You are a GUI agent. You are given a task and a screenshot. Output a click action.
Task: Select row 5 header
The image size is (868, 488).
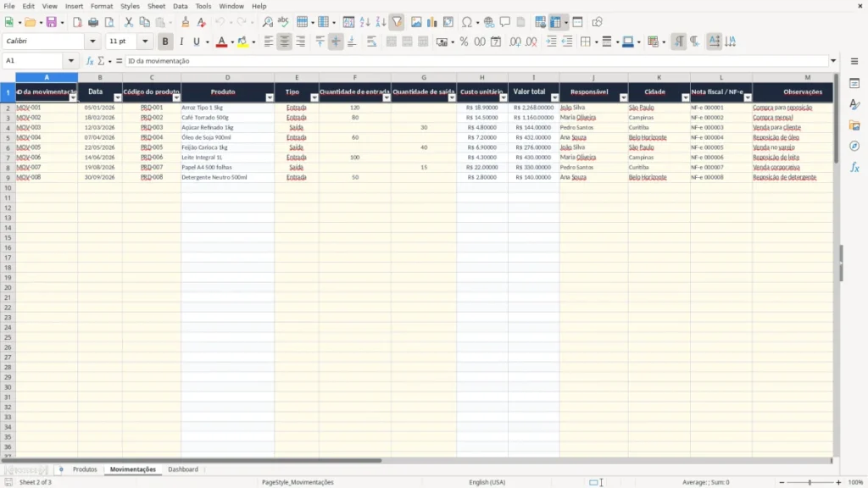[x=8, y=138]
